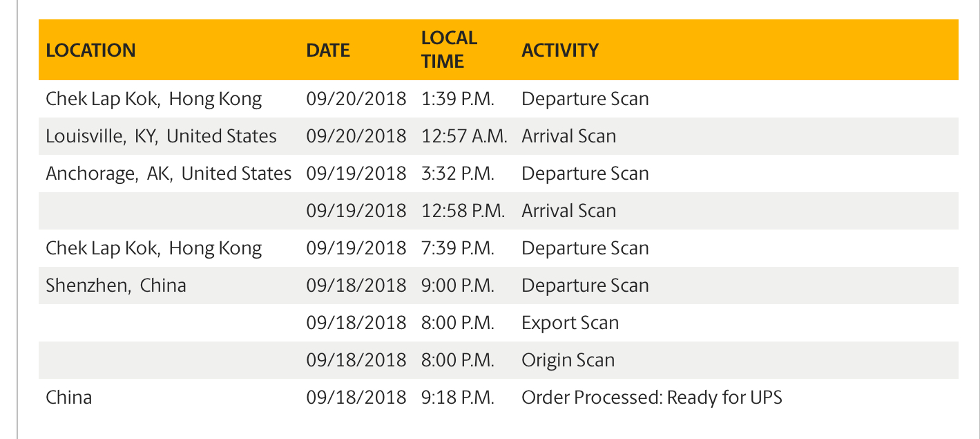The image size is (980, 439).
Task: Select the Anchorage, AK, United States location
Action: pyautogui.click(x=169, y=174)
